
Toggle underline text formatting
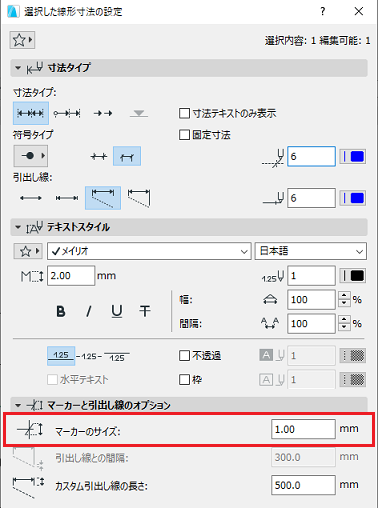(117, 311)
